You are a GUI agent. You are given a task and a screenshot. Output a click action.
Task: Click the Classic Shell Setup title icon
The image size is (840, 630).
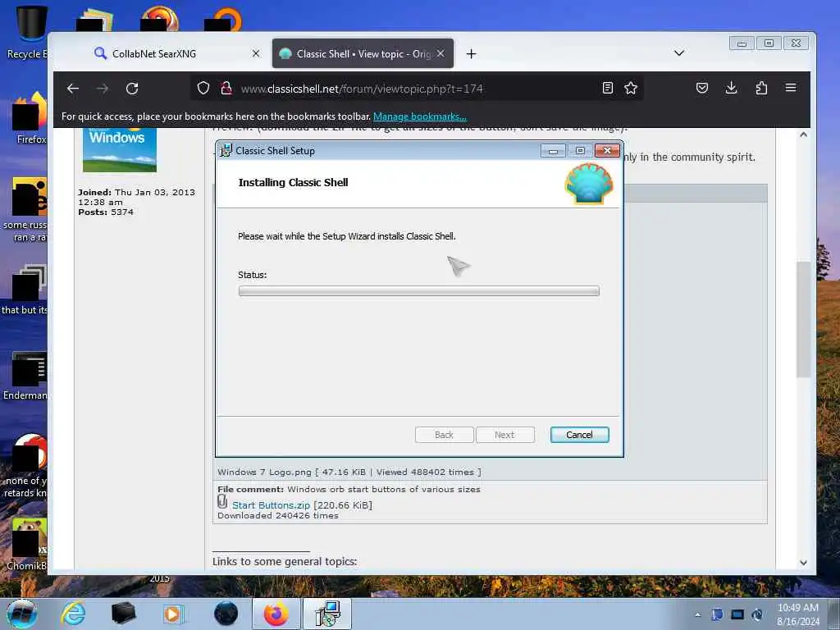pos(226,151)
